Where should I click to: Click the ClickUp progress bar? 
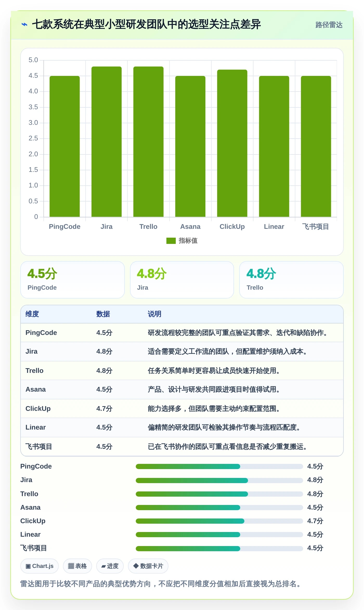(219, 521)
